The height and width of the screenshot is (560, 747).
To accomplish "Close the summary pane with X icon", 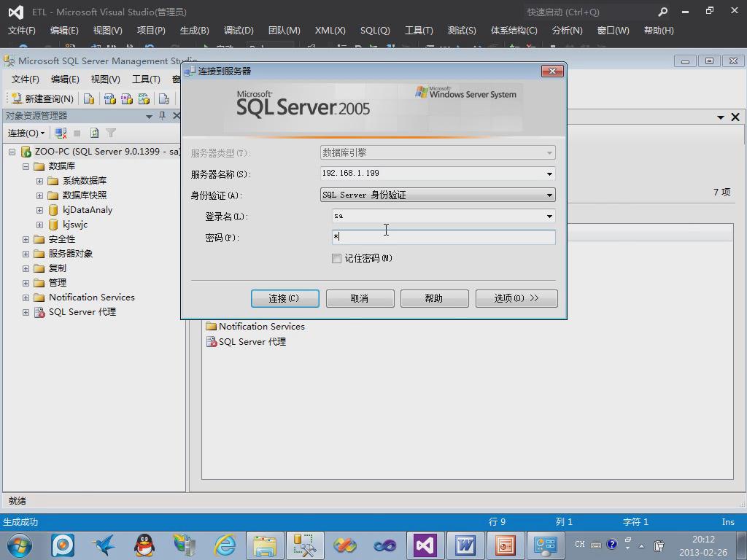I will click(x=735, y=117).
